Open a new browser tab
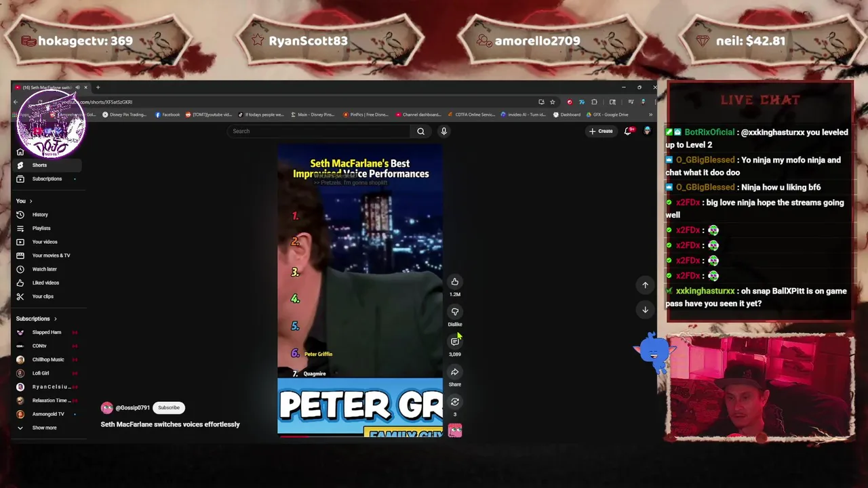This screenshot has height=488, width=868. coord(98,87)
